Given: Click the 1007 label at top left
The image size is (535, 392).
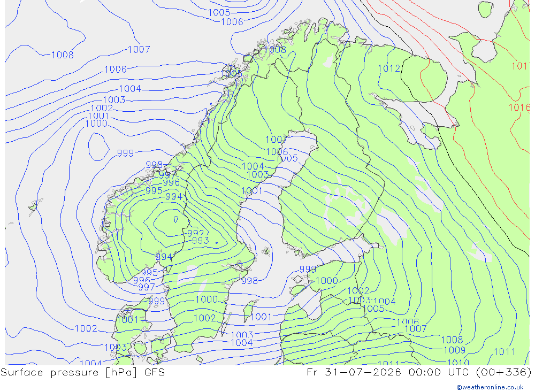Looking at the screenshot, I should tap(139, 50).
